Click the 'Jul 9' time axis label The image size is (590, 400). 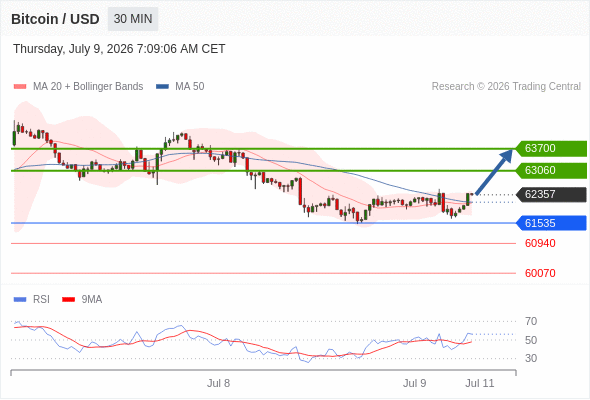[415, 383]
